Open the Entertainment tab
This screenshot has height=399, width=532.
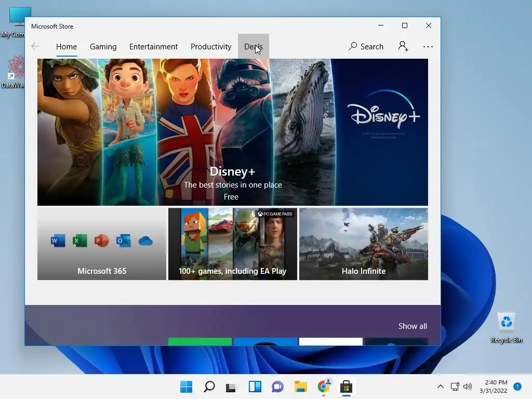pyautogui.click(x=153, y=46)
